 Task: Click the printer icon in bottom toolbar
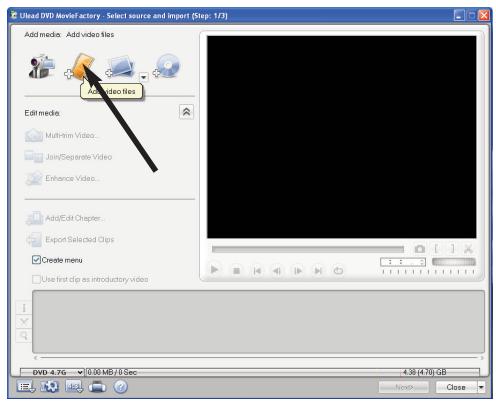pyautogui.click(x=97, y=387)
